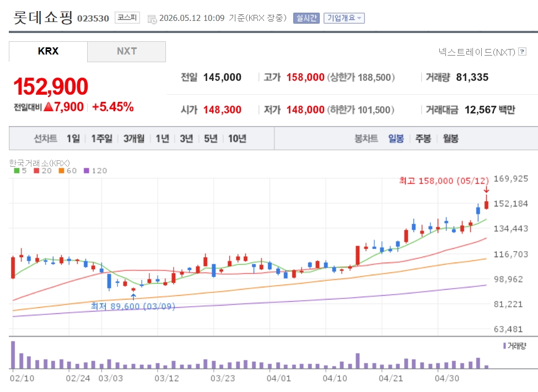This screenshot has height=392, width=538.
Task: Click the orange 60-day average legend square
Action: [x=61, y=171]
